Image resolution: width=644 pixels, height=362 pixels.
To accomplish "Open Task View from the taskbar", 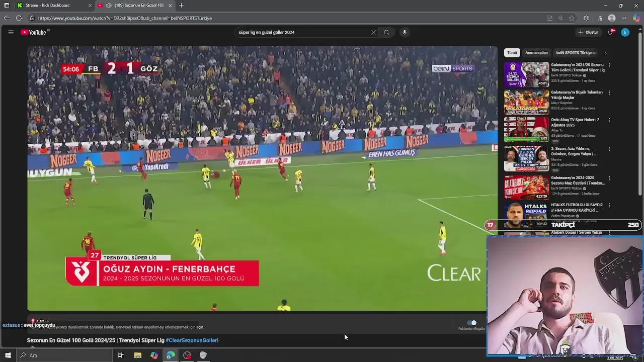I will click(121, 355).
